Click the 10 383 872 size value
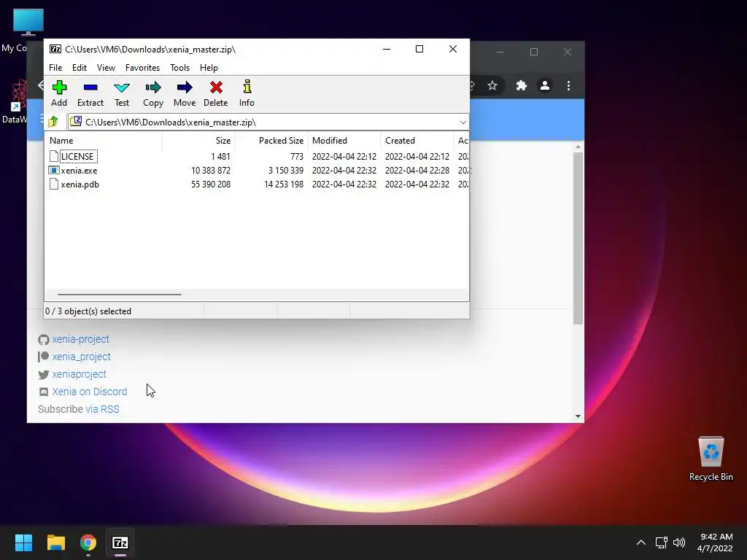This screenshot has width=747, height=560. 211,171
